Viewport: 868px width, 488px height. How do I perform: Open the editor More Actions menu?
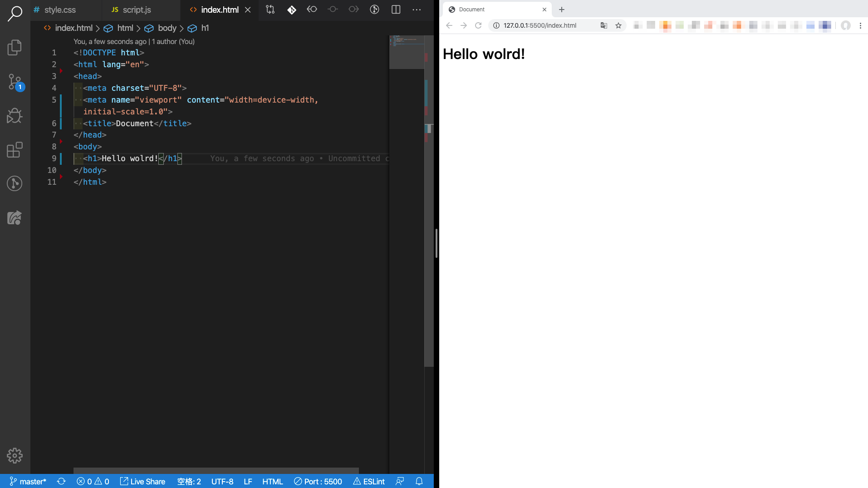[x=417, y=10]
